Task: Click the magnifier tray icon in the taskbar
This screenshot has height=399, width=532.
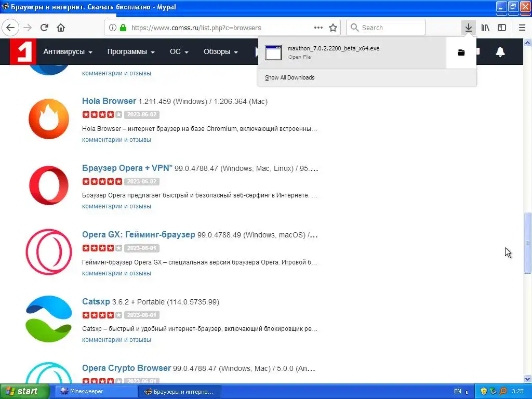Action: pyautogui.click(x=503, y=391)
